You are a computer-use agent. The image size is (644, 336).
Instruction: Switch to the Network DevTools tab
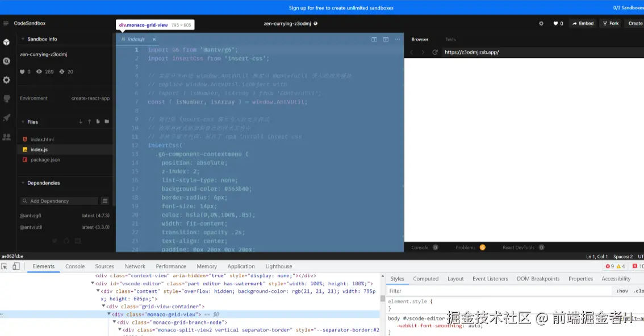coord(135,266)
